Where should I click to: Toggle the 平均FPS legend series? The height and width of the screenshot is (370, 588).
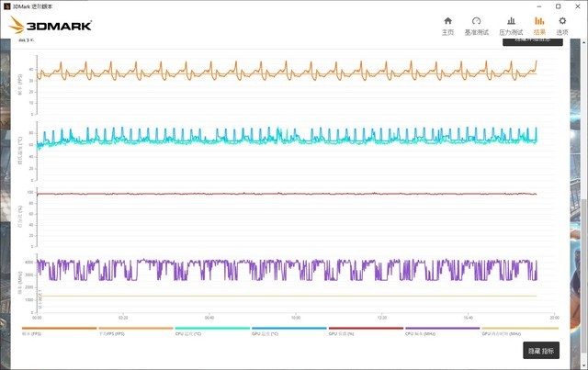tap(135, 331)
